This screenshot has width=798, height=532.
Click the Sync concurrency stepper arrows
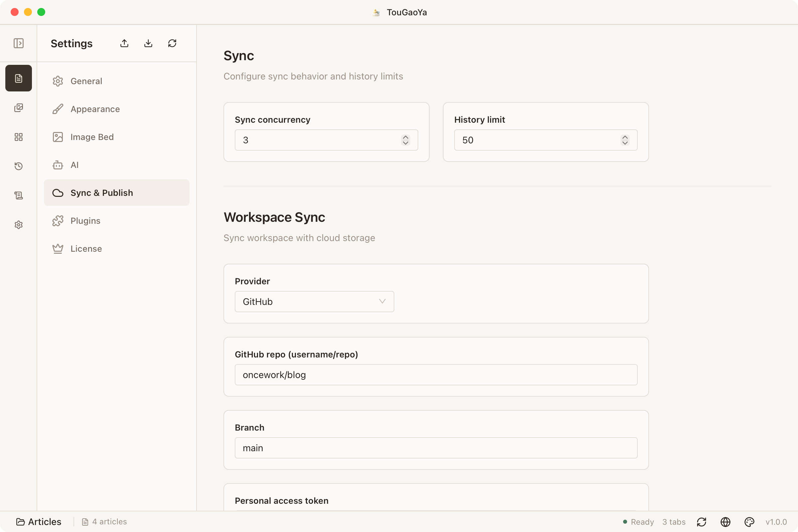pos(405,140)
